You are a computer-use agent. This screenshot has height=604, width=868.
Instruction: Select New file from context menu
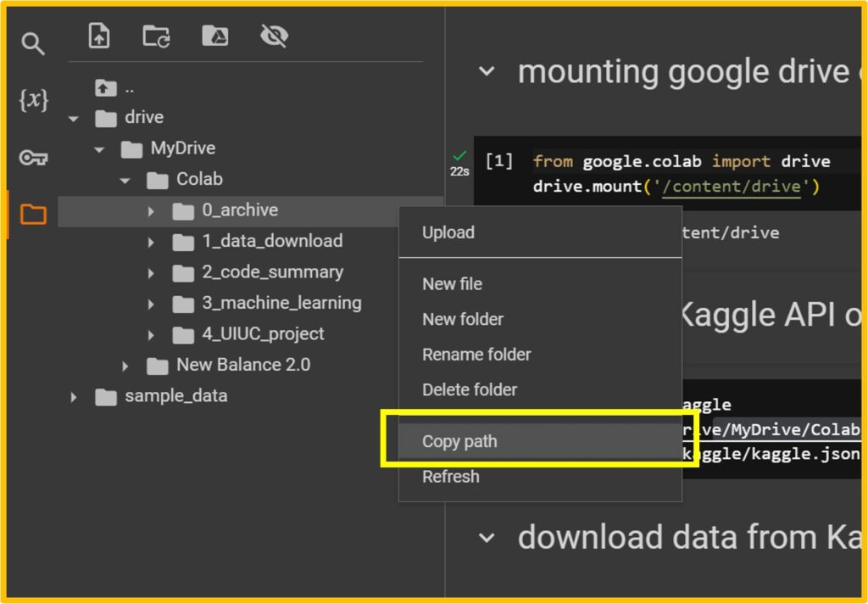point(452,284)
